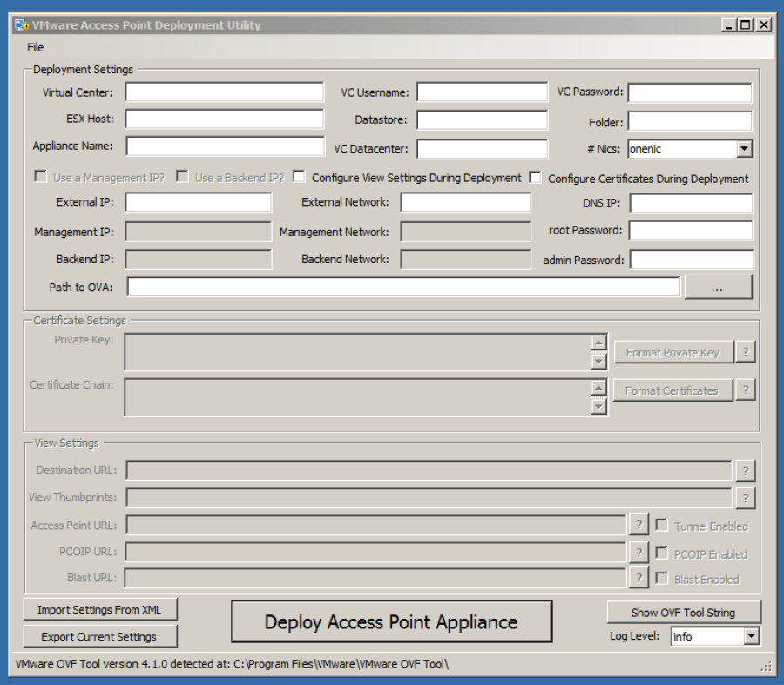Image resolution: width=784 pixels, height=685 pixels.
Task: Focus the root Password field
Action: click(690, 231)
